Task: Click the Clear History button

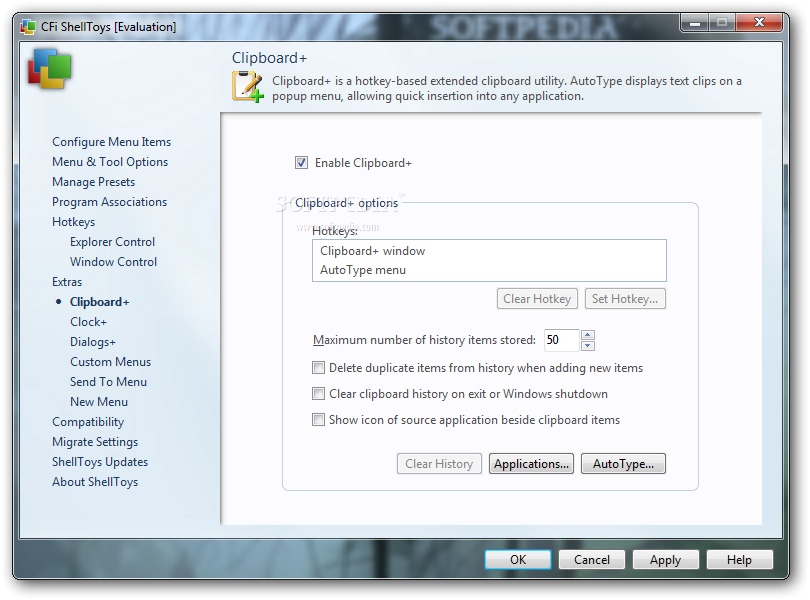Action: 439,464
